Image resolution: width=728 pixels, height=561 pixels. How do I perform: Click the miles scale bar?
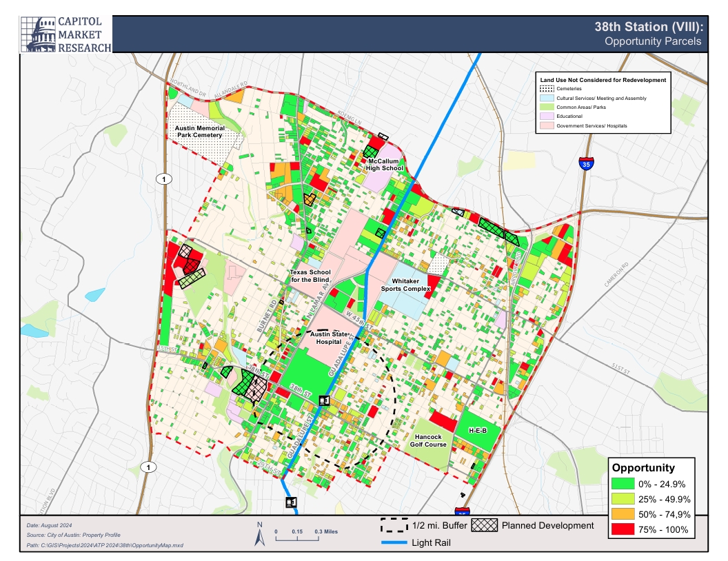coord(296,538)
